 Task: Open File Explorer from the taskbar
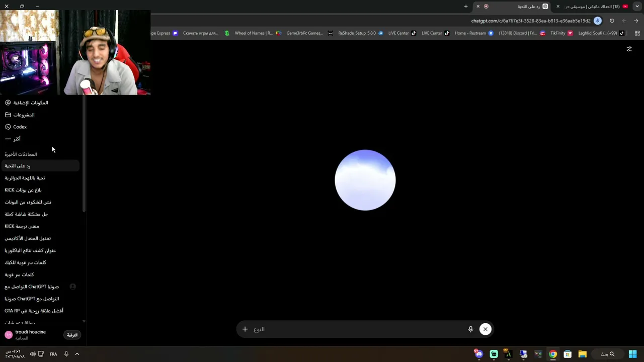(x=582, y=354)
